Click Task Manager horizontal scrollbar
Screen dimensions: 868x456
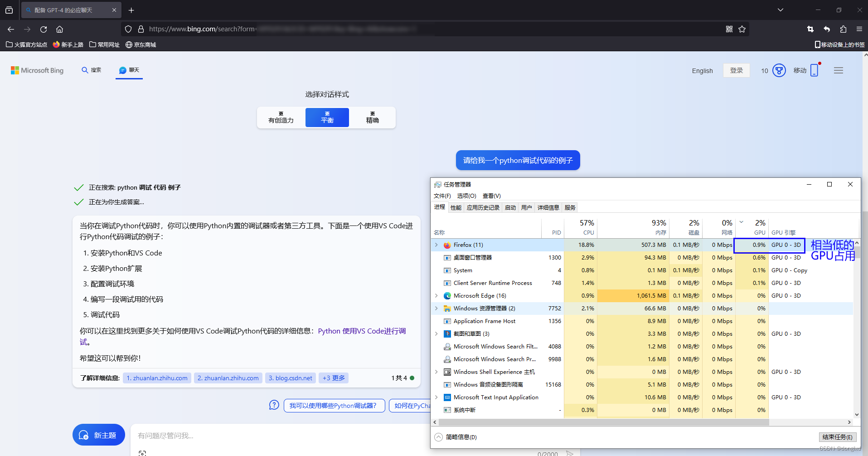[x=604, y=422]
